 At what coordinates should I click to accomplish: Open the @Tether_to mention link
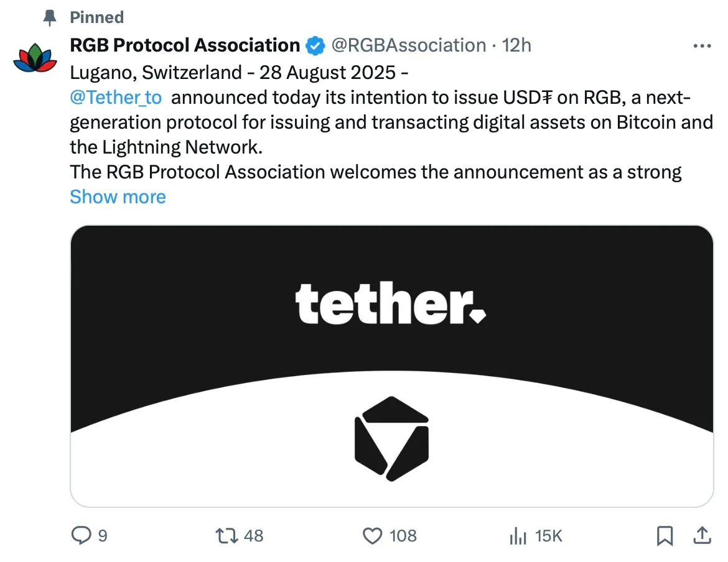tap(114, 97)
